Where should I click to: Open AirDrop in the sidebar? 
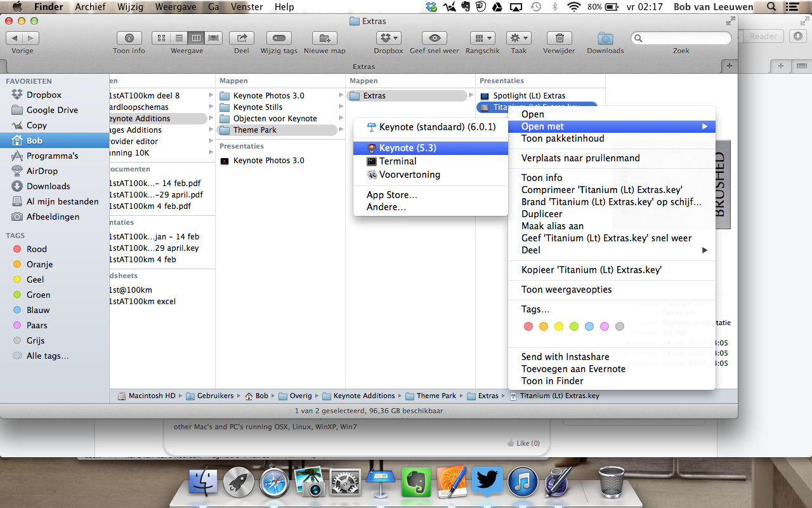click(55, 171)
